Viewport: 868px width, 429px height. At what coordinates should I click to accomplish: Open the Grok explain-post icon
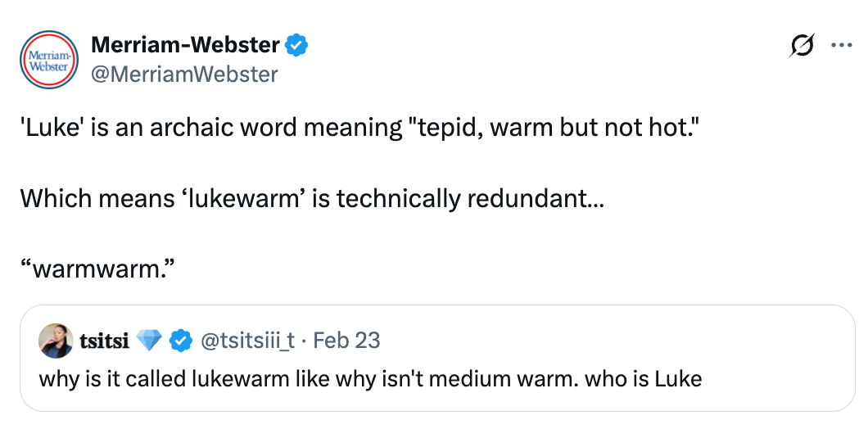click(801, 47)
